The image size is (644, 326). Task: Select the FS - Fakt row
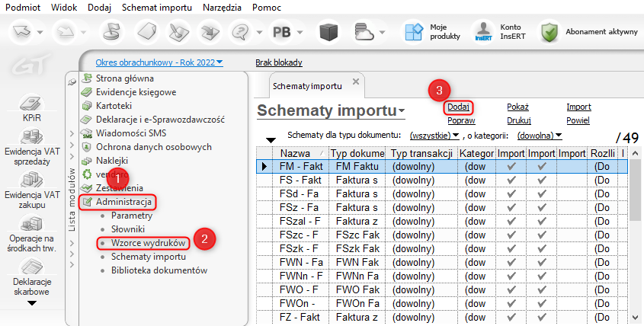[442, 181]
